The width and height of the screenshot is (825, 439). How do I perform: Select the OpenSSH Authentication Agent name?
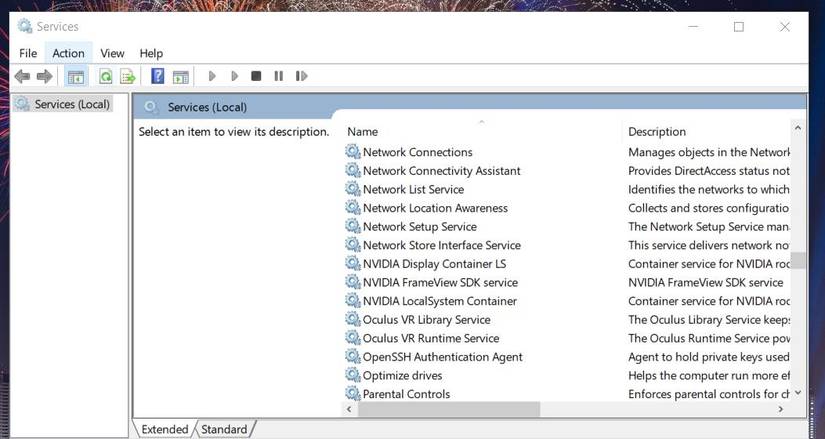point(442,357)
